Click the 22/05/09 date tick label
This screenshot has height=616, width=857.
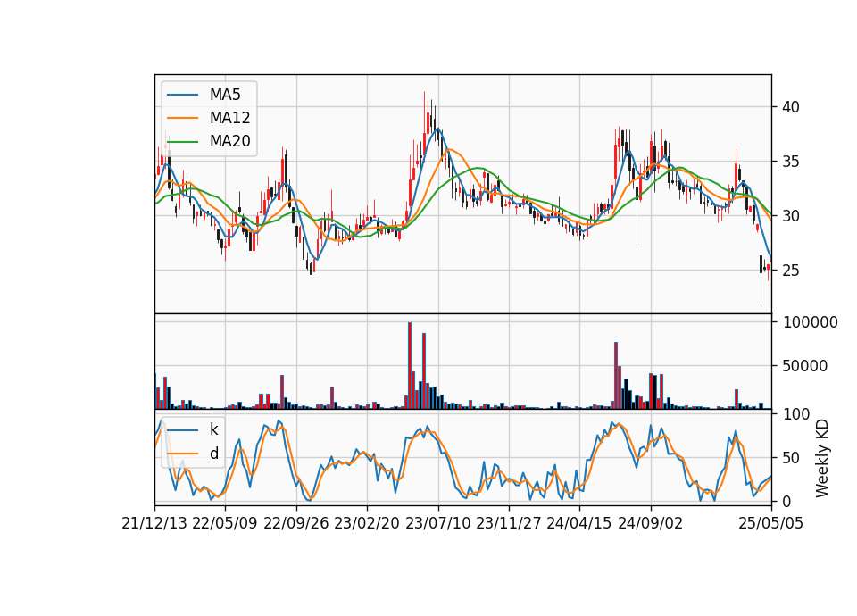pos(225,523)
